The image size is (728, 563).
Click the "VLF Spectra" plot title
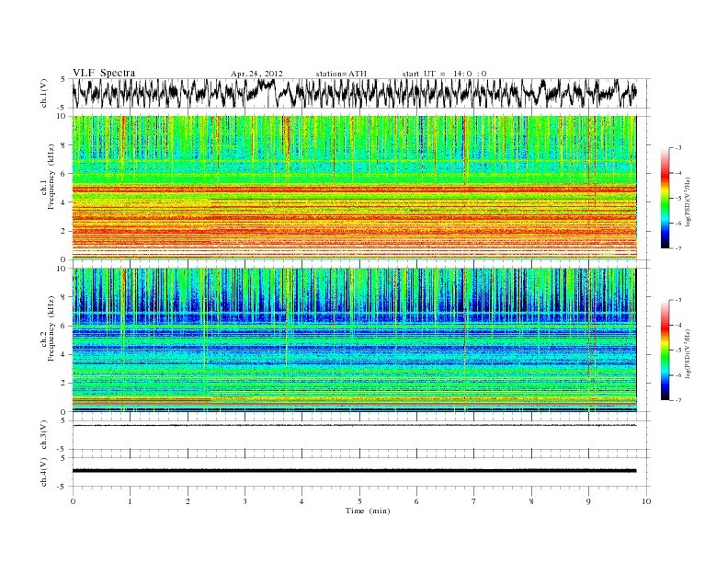click(x=104, y=73)
